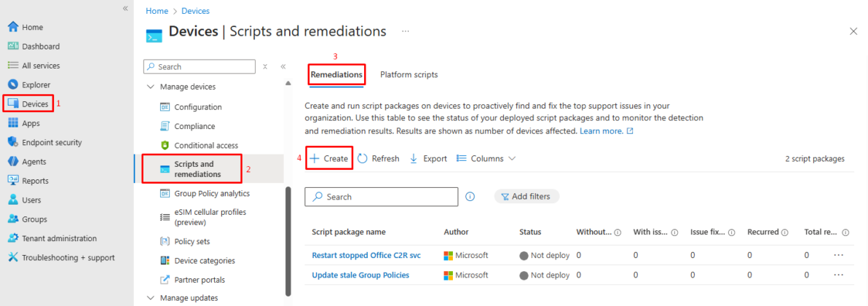The height and width of the screenshot is (306, 868).
Task: Select Group Policy analytics menu item
Action: 212,194
